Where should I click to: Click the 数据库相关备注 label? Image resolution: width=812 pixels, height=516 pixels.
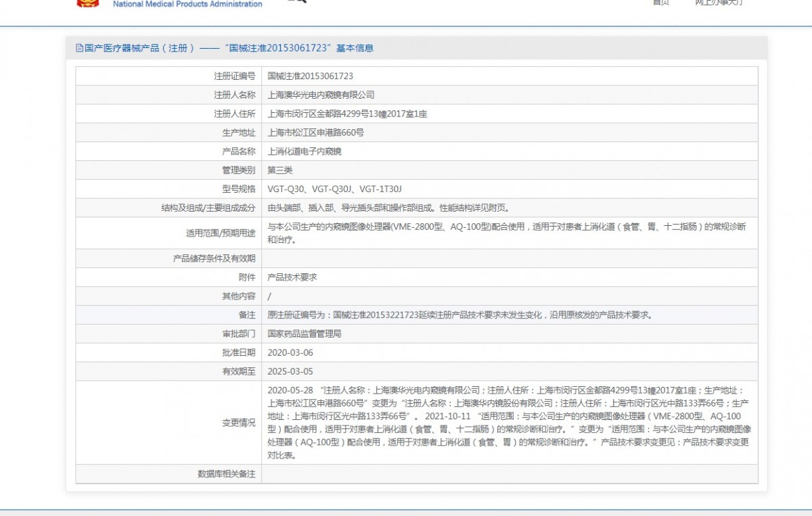(227, 474)
